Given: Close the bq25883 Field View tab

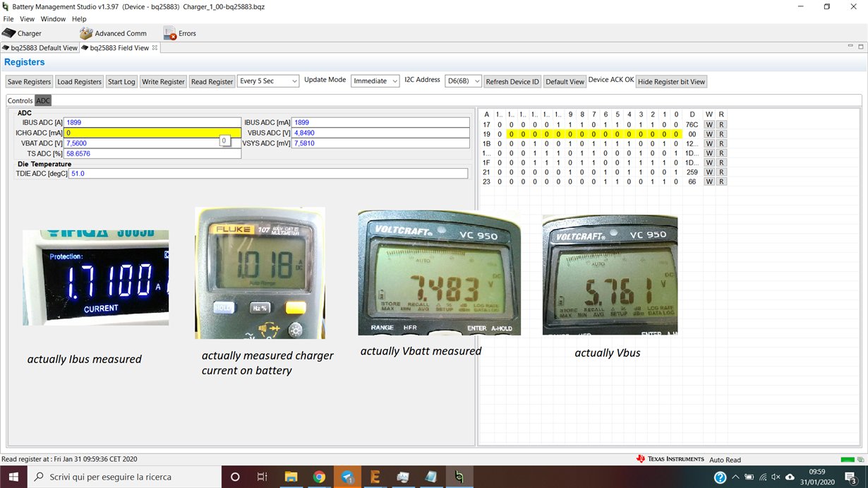Looking at the screenshot, I should pyautogui.click(x=155, y=48).
